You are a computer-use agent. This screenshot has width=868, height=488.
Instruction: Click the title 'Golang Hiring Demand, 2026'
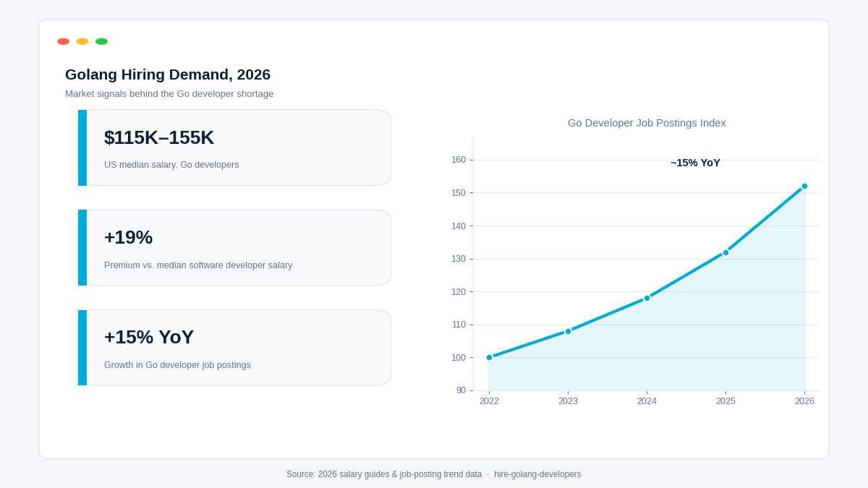point(168,74)
